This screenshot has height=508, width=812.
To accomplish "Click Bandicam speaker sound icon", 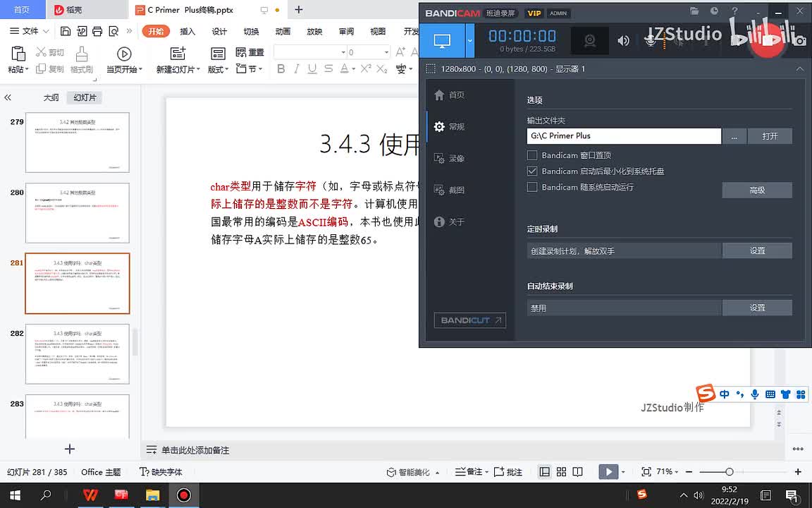I will coord(624,40).
